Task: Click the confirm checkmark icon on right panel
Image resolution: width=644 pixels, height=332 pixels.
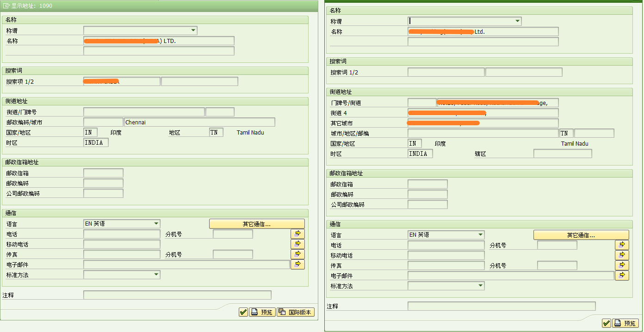Action: click(607, 323)
